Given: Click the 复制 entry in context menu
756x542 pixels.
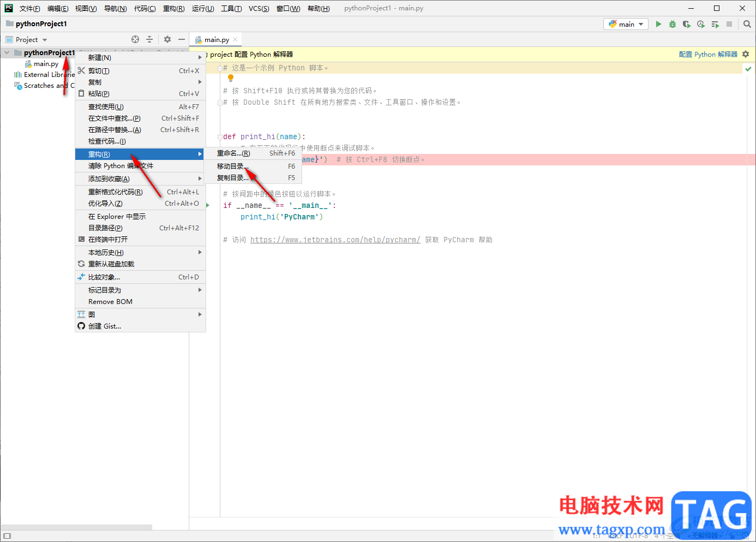Looking at the screenshot, I should (x=140, y=82).
